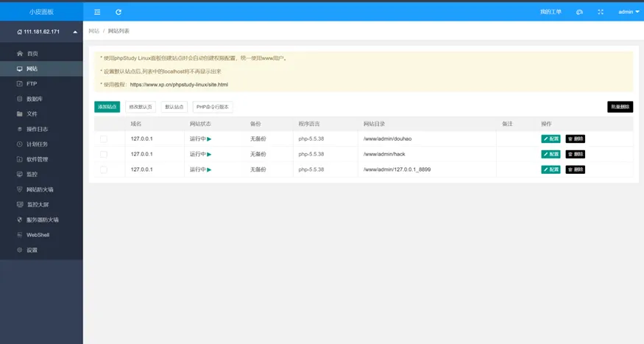644x344 pixels.
Task: Check the box for the douhao site row
Action: click(104, 138)
